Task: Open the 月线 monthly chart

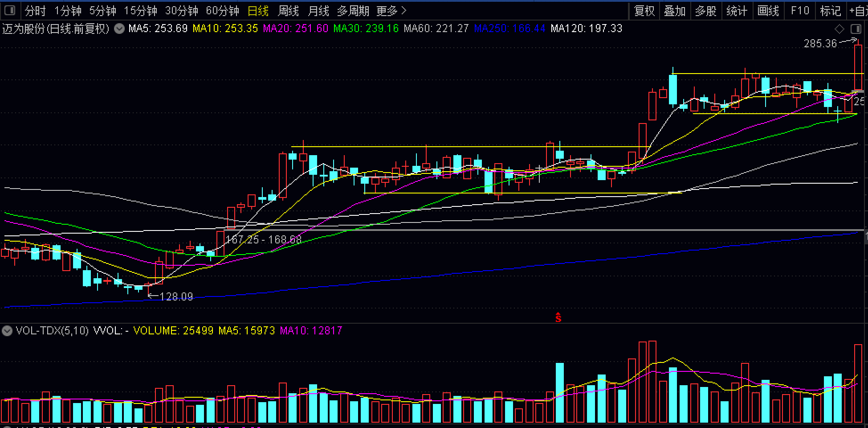Action: pos(318,11)
